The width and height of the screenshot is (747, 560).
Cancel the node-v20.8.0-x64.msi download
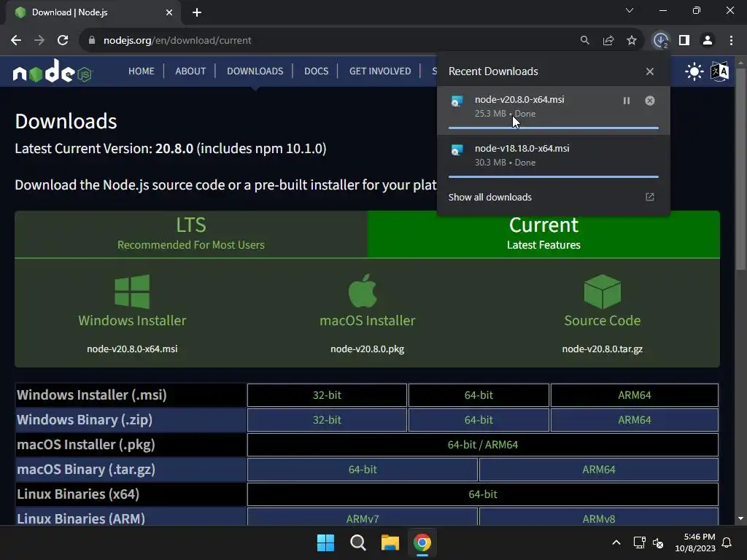point(650,101)
